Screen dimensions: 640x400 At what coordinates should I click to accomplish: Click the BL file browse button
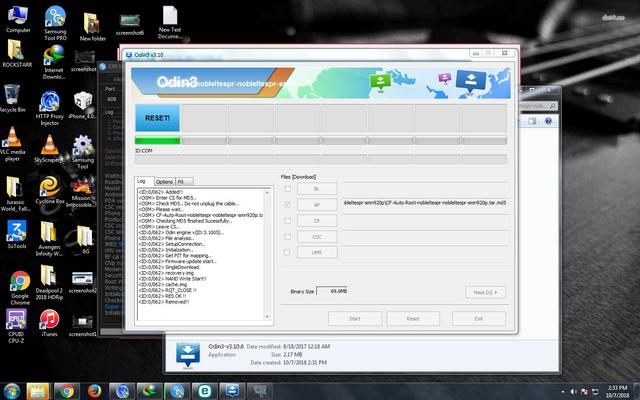coord(317,189)
